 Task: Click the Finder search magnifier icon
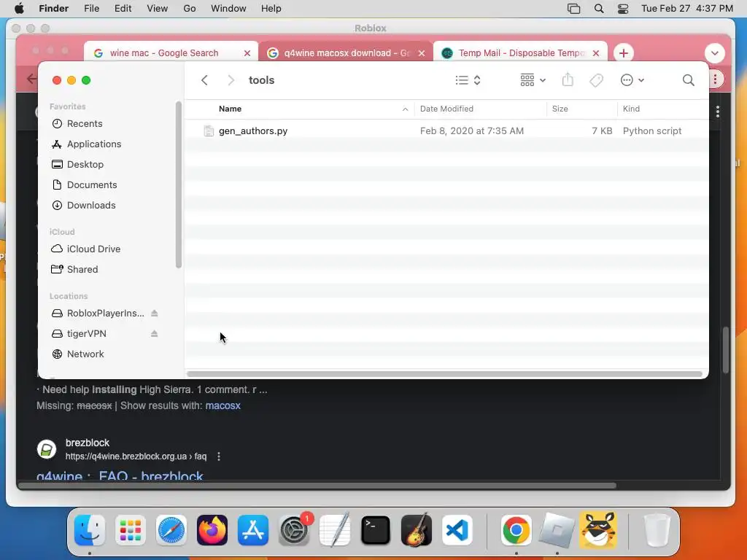[x=688, y=80]
